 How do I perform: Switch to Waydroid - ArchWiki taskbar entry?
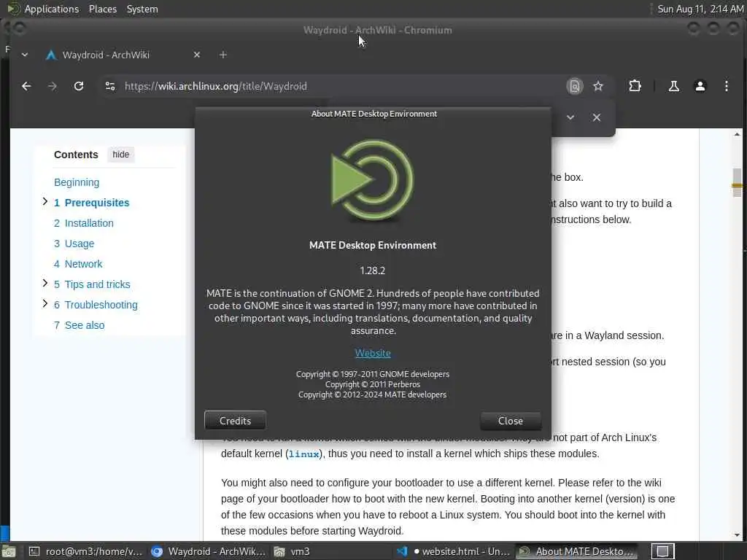click(208, 551)
